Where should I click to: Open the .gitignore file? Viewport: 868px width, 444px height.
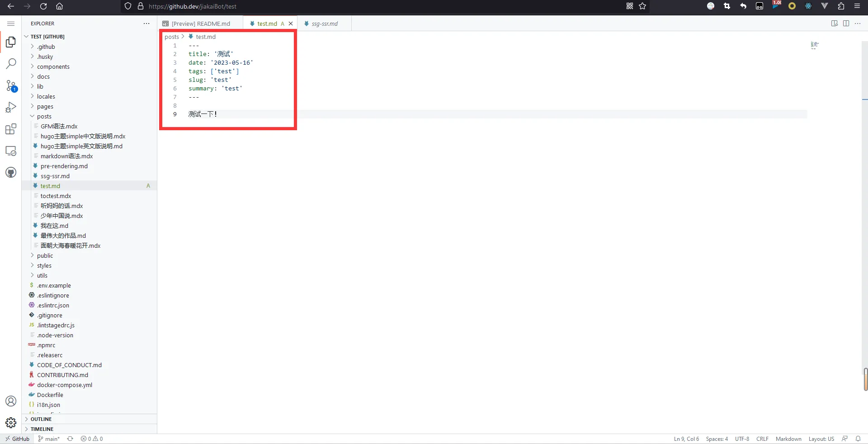pos(90,315)
